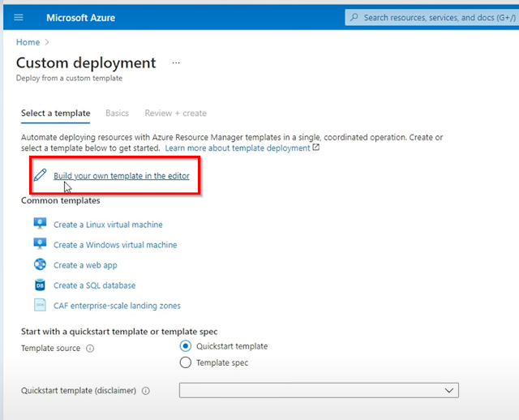
Task: Open the Azure portal hamburger menu
Action: (19, 17)
